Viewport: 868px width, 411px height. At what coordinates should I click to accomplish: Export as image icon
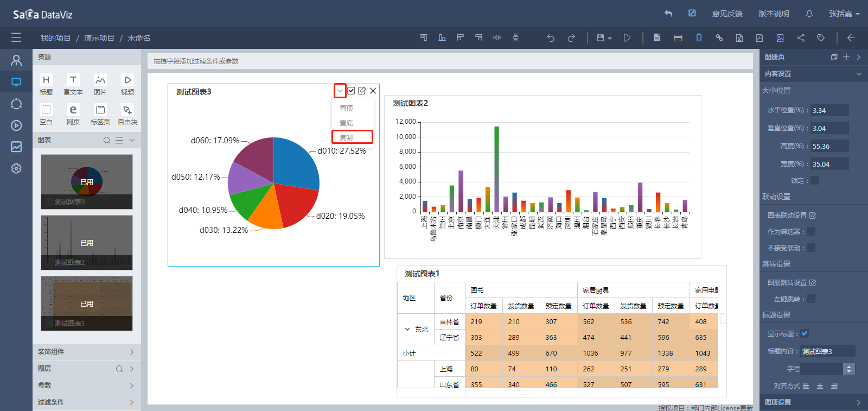tap(780, 38)
